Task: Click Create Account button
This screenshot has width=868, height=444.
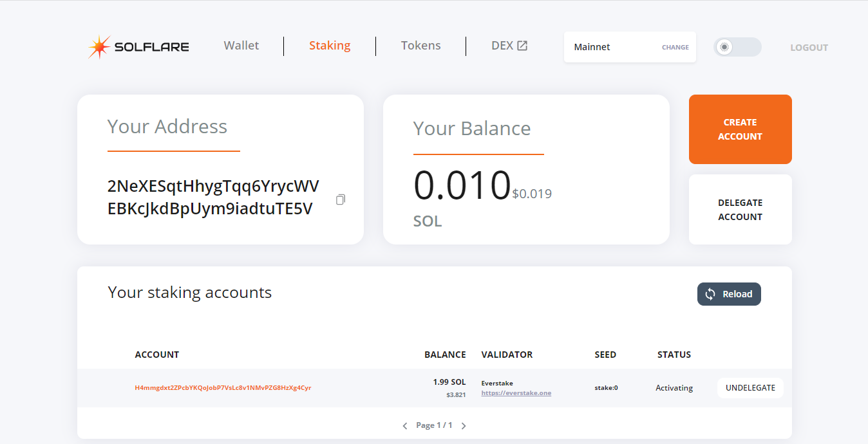Action: [741, 129]
